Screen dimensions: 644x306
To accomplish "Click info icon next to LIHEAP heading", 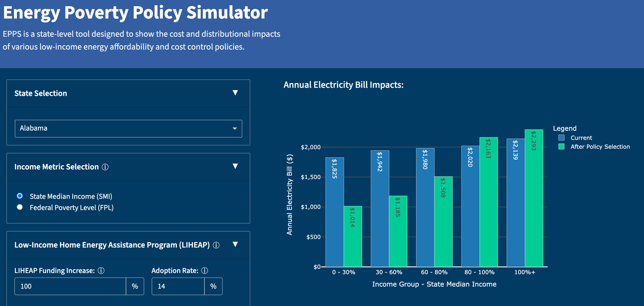I will 216,245.
